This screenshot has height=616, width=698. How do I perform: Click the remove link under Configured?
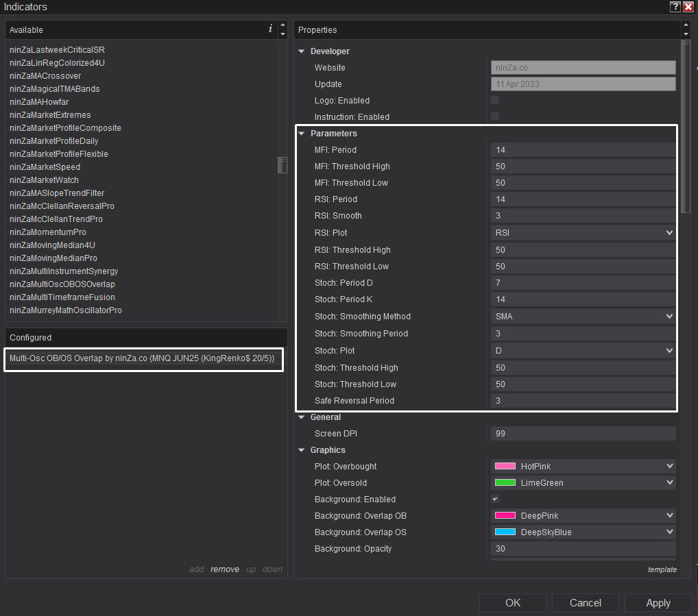coord(225,569)
